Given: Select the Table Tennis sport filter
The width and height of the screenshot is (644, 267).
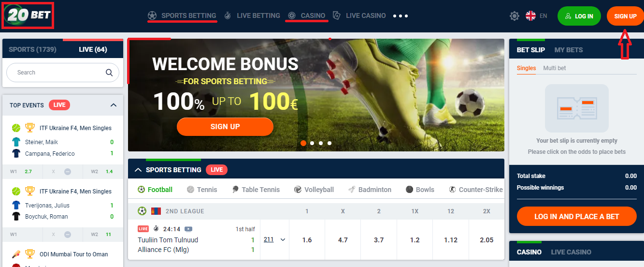Looking at the screenshot, I should [256, 190].
